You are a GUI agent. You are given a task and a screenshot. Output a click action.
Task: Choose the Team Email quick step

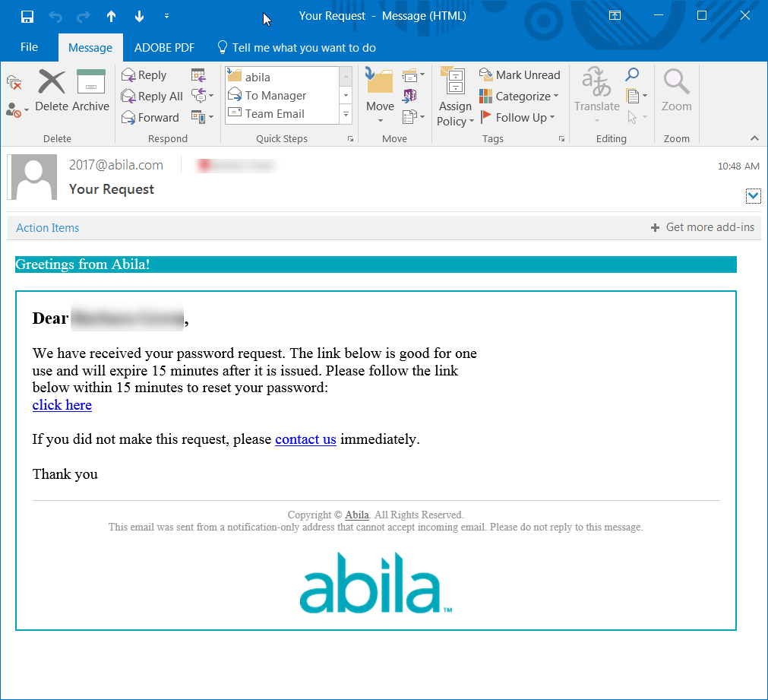point(282,114)
